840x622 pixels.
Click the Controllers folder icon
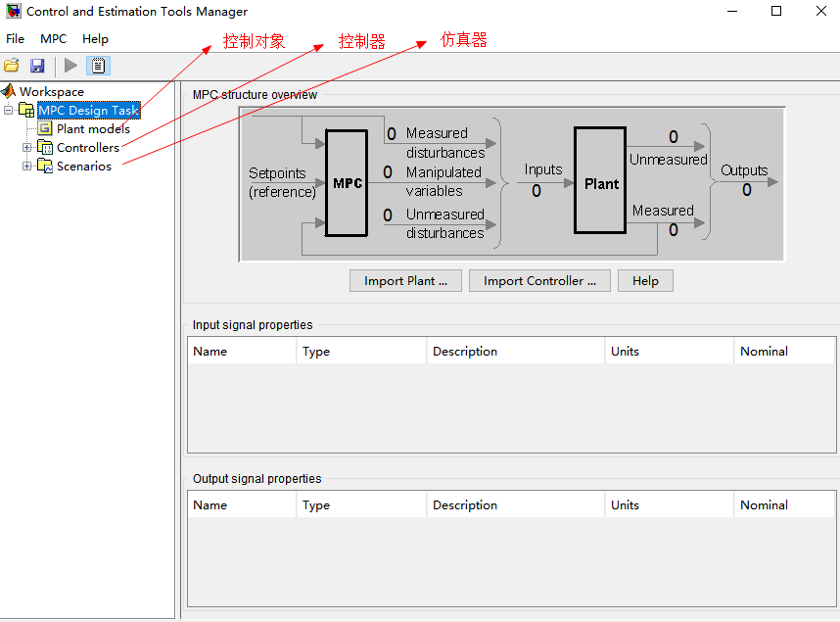tap(44, 147)
